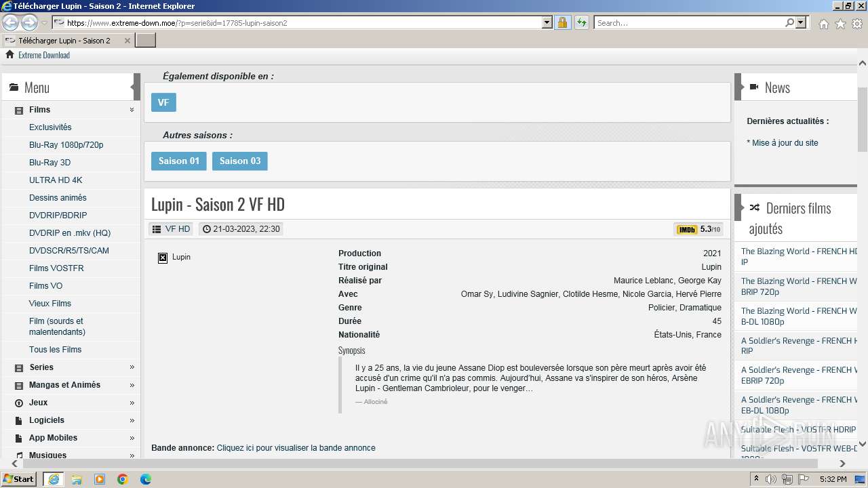The image size is (868, 488).
Task: Open Films VO category
Action: pyautogui.click(x=45, y=286)
